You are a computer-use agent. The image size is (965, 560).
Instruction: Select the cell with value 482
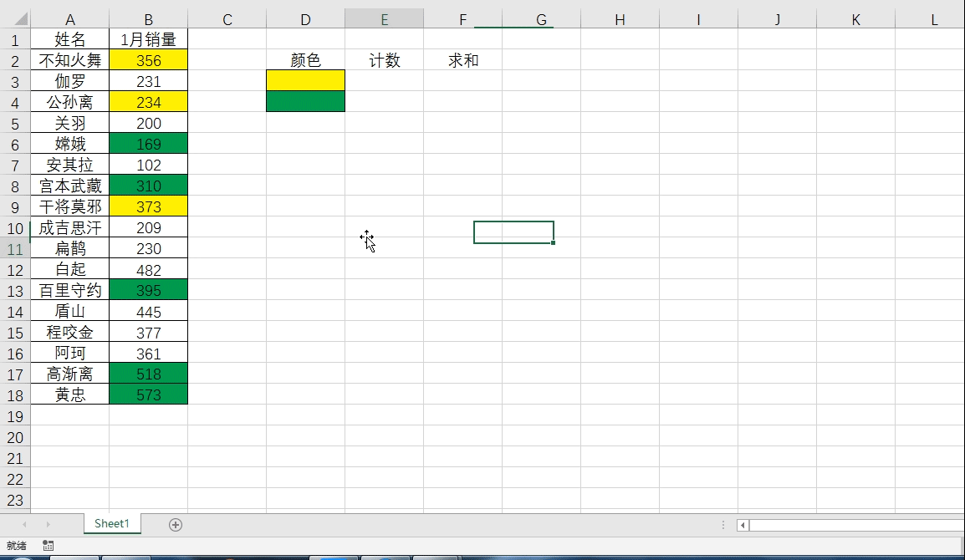tap(148, 269)
